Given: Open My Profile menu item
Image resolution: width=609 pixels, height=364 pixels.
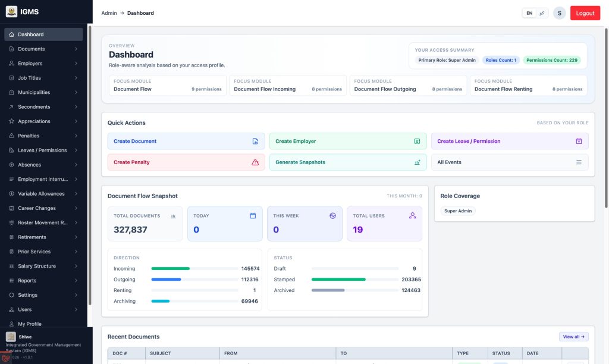Looking at the screenshot, I should (43, 324).
